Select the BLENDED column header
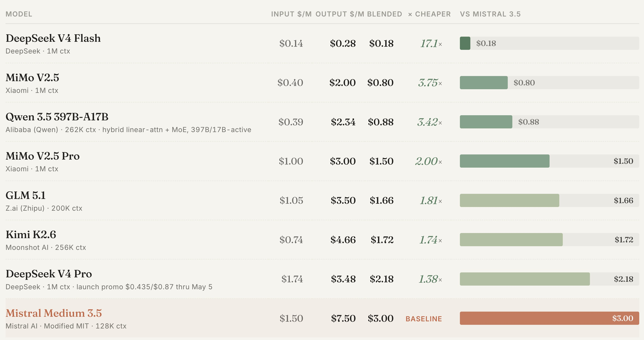The height and width of the screenshot is (340, 644). 384,14
